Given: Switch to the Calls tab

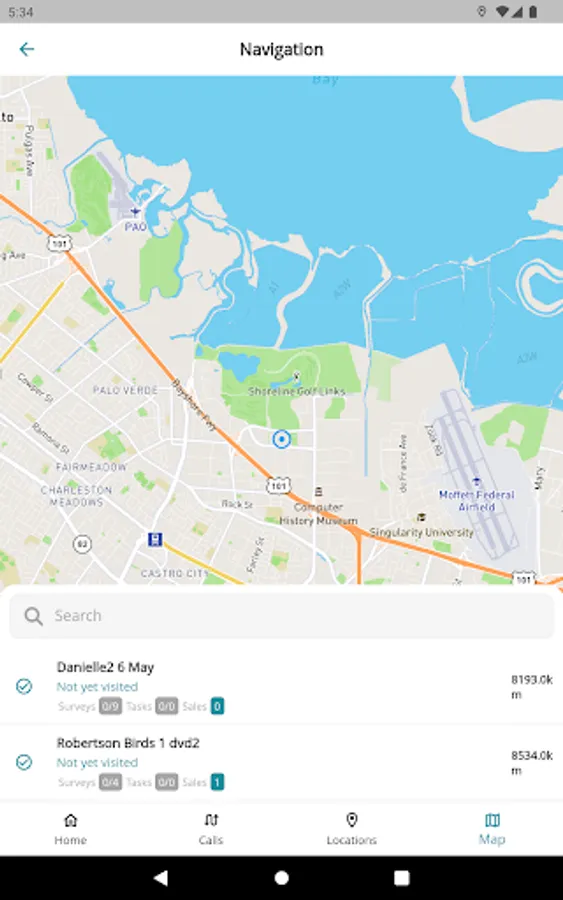Looking at the screenshot, I should (x=211, y=829).
